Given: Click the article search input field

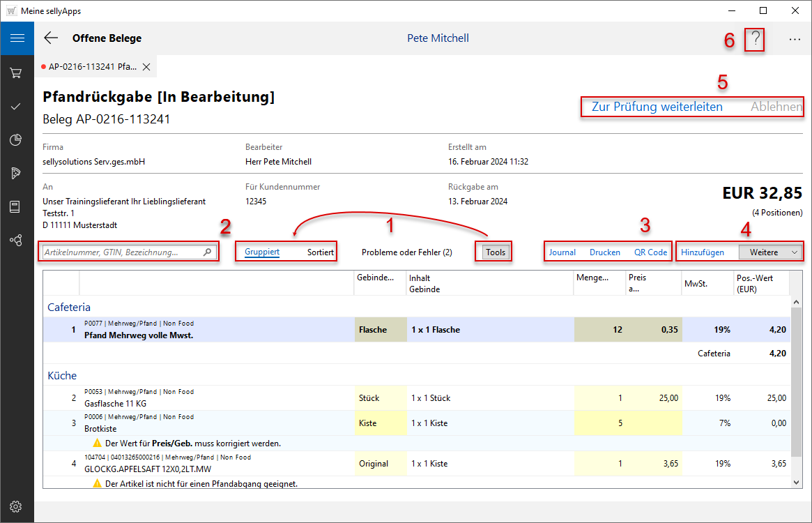Looking at the screenshot, I should coord(122,252).
